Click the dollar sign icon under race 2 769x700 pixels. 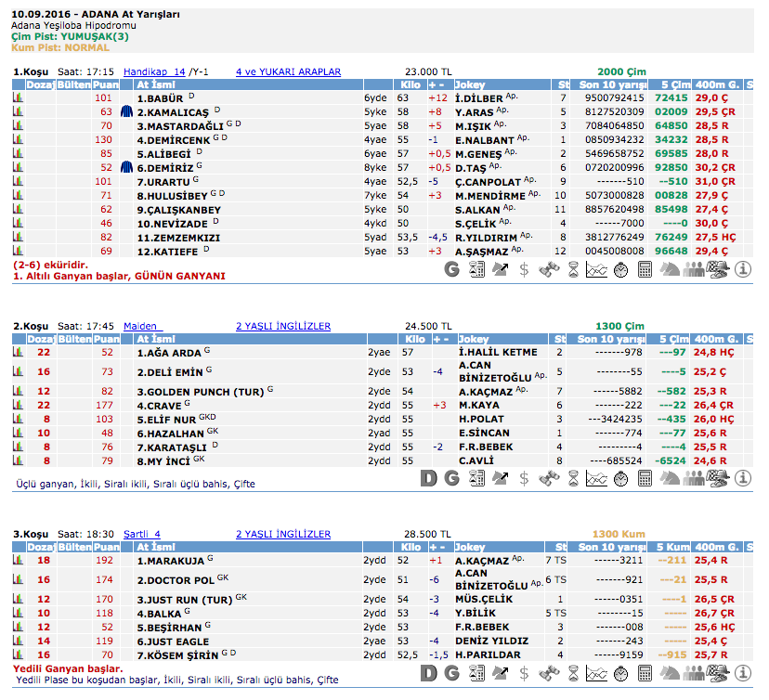point(525,478)
